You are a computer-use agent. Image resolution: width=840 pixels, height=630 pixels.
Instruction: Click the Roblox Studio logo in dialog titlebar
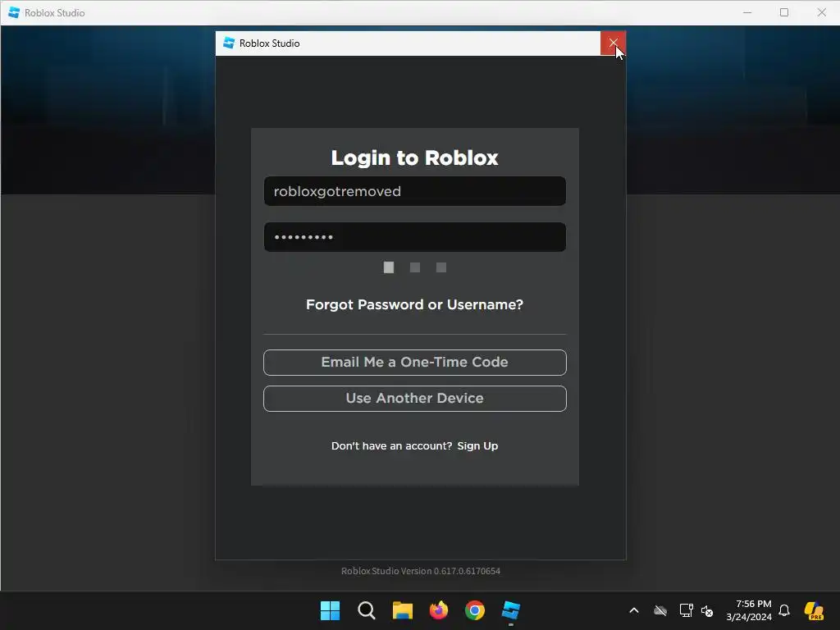229,43
